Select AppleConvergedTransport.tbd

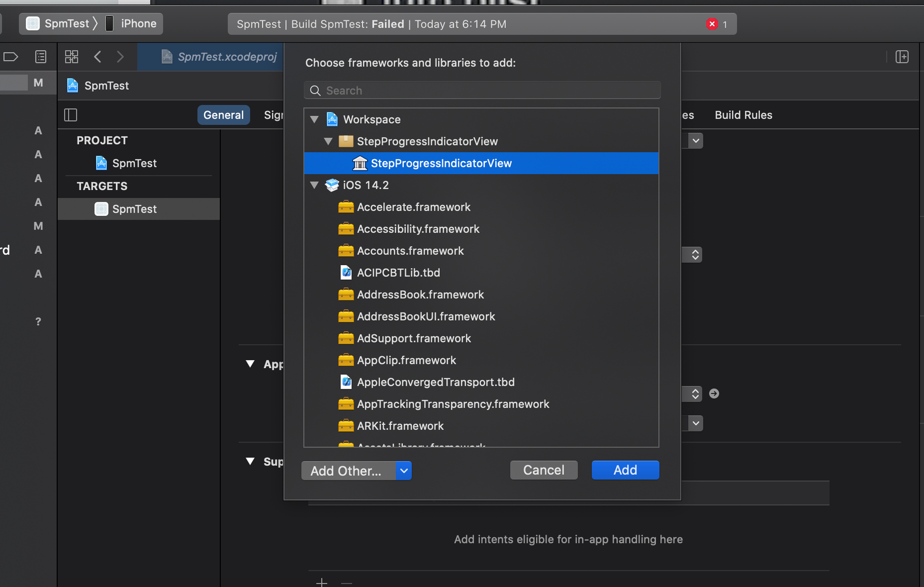pyautogui.click(x=481, y=382)
